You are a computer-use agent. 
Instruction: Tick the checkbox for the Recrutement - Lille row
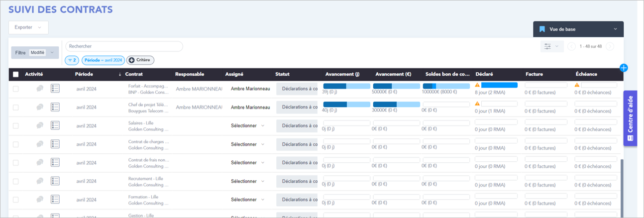[x=15, y=181]
